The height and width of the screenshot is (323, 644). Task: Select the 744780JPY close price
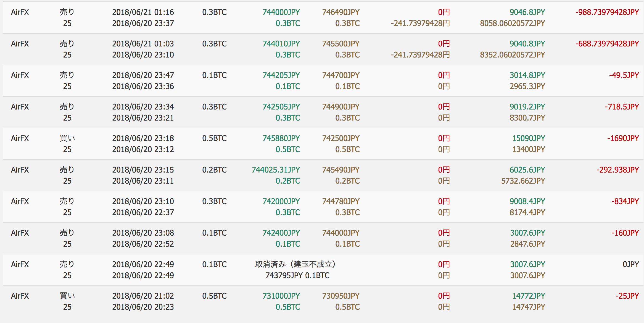coord(341,201)
